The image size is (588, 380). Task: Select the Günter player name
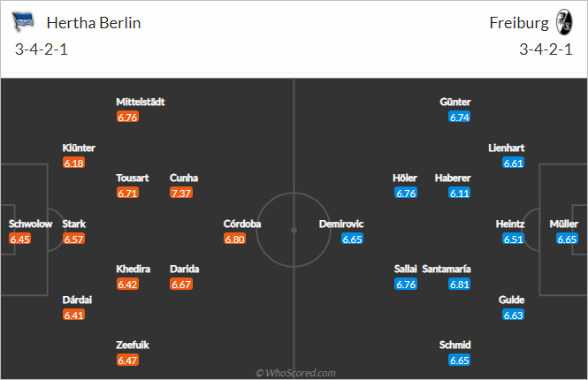pos(455,102)
